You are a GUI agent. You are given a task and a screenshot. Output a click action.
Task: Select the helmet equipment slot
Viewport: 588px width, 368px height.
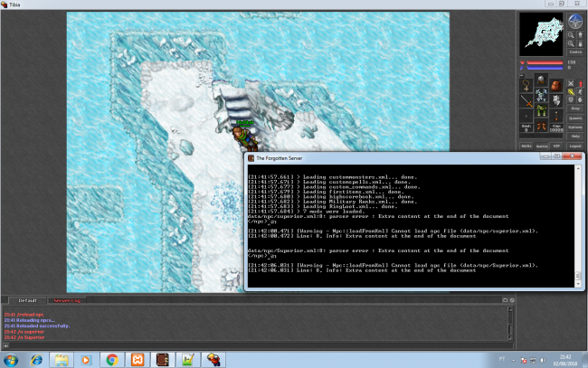(541, 80)
